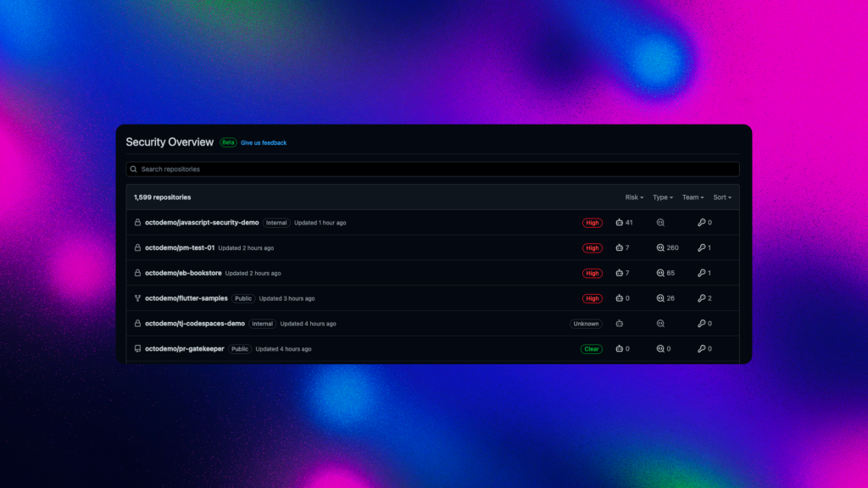This screenshot has width=868, height=488.
Task: Click Internal label on javascript-security-demo row
Action: (x=276, y=223)
